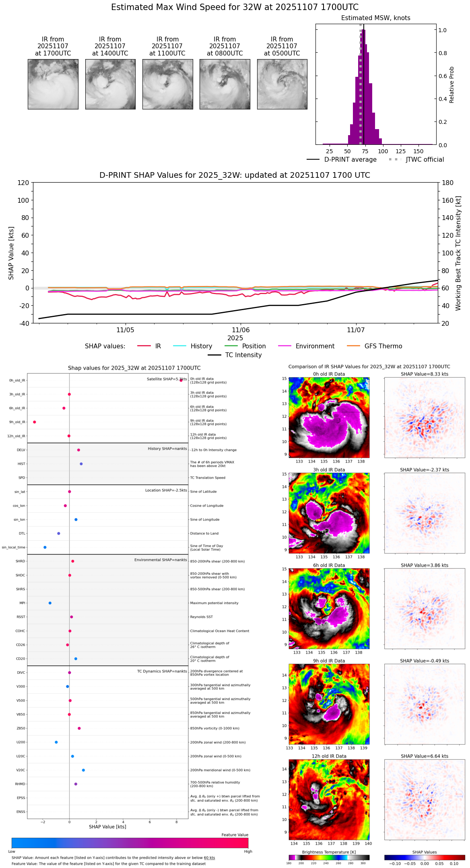
Task: Click the IR thumbnail from 1700UTC
Action: pyautogui.click(x=53, y=84)
